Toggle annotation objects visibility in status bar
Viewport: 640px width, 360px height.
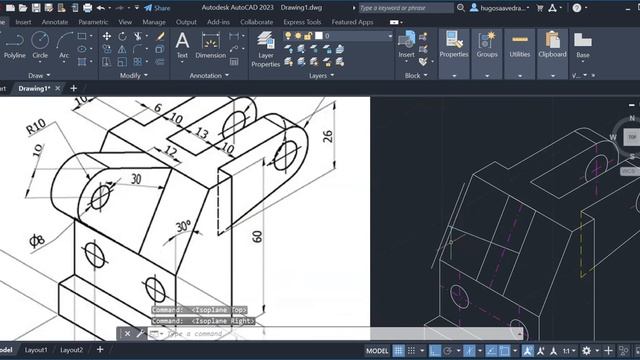coord(528,351)
